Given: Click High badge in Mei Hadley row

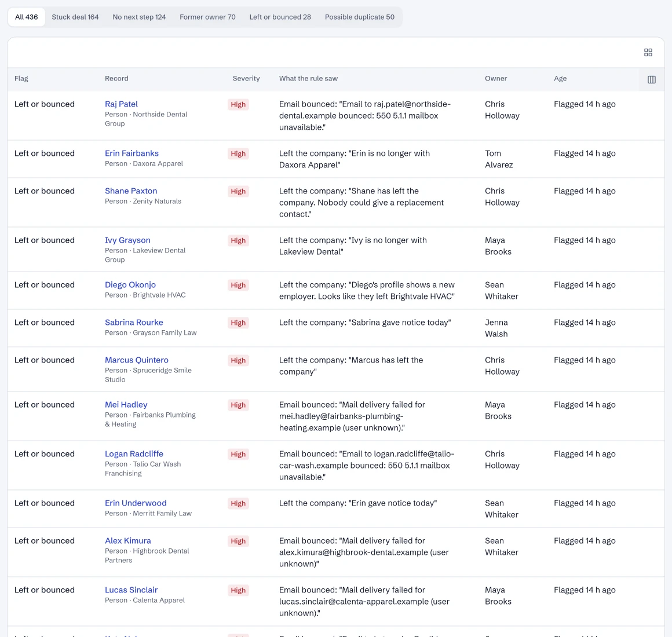Looking at the screenshot, I should pyautogui.click(x=238, y=405).
